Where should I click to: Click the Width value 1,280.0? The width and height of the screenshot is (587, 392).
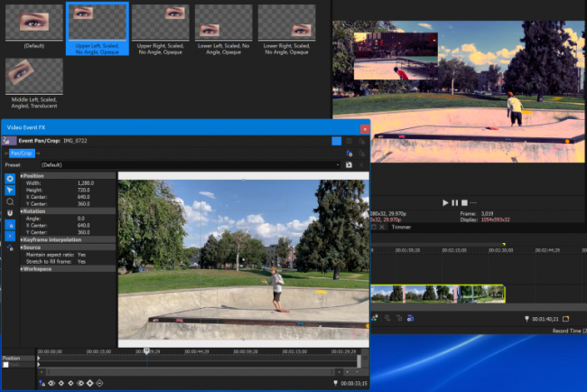point(86,183)
